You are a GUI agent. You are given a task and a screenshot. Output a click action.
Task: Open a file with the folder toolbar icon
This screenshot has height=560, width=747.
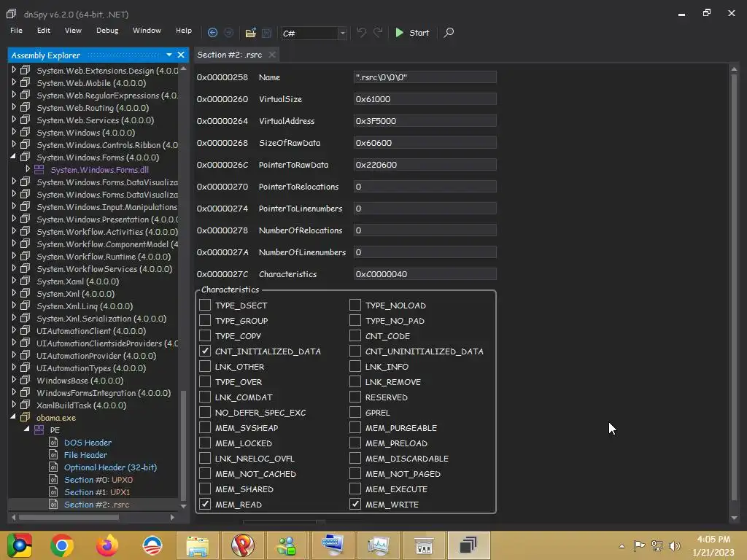coord(250,32)
